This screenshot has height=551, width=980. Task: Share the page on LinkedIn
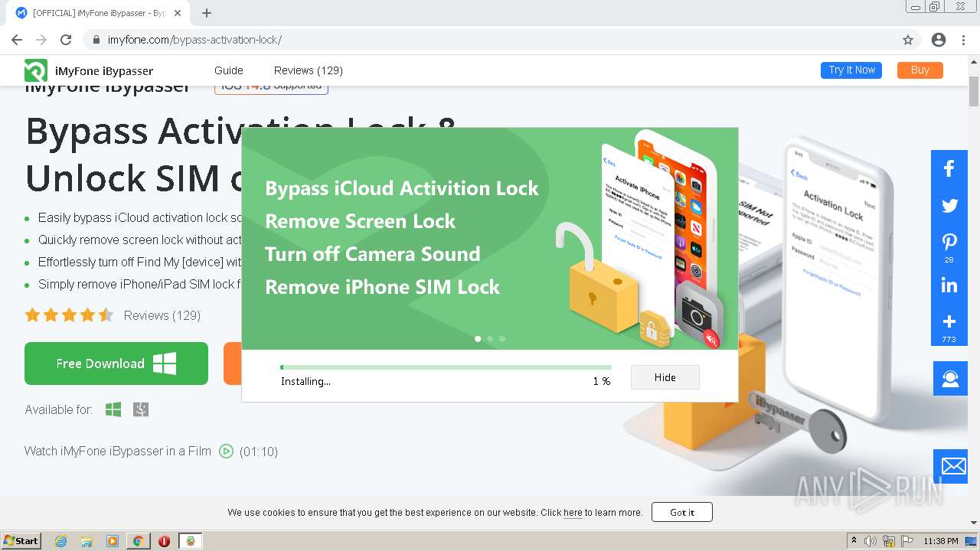(x=949, y=285)
